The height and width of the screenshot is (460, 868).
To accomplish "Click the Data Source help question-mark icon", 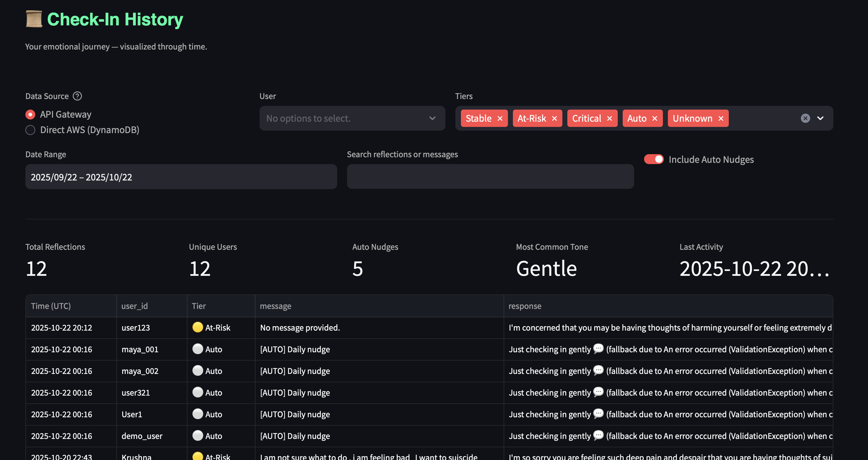I will click(78, 96).
